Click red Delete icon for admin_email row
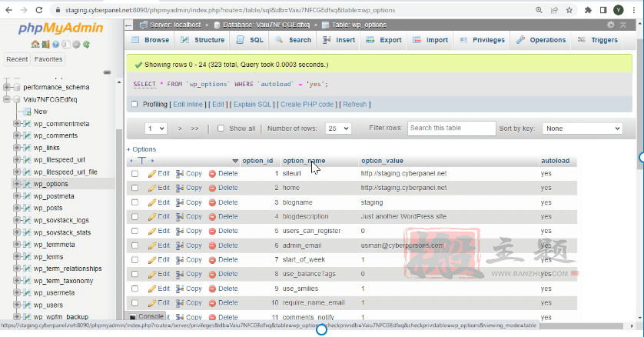Image resolution: width=644 pixels, height=337 pixels. 212,245
